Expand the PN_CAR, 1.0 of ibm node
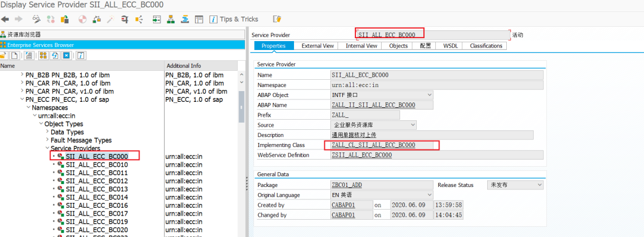The height and width of the screenshot is (237, 644). click(x=22, y=83)
